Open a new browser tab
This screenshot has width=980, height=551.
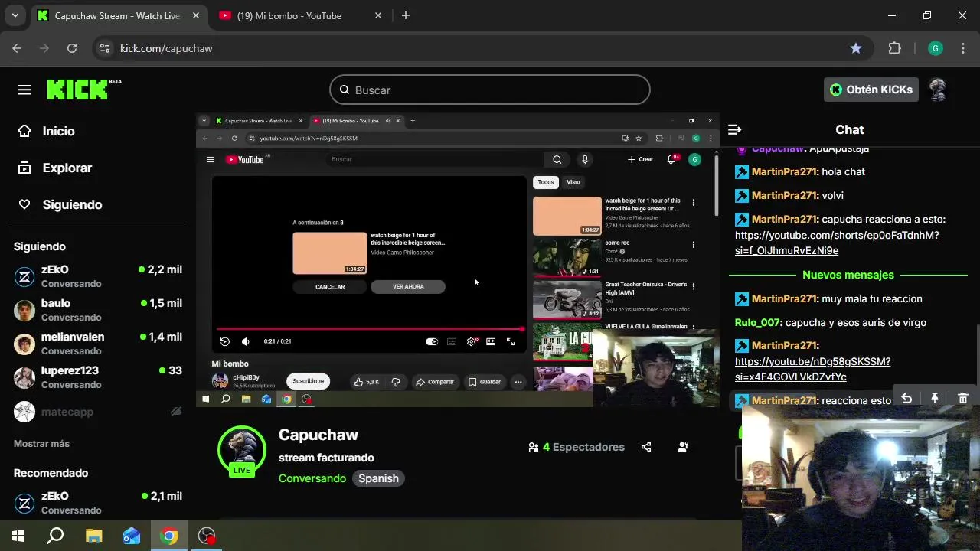[406, 15]
